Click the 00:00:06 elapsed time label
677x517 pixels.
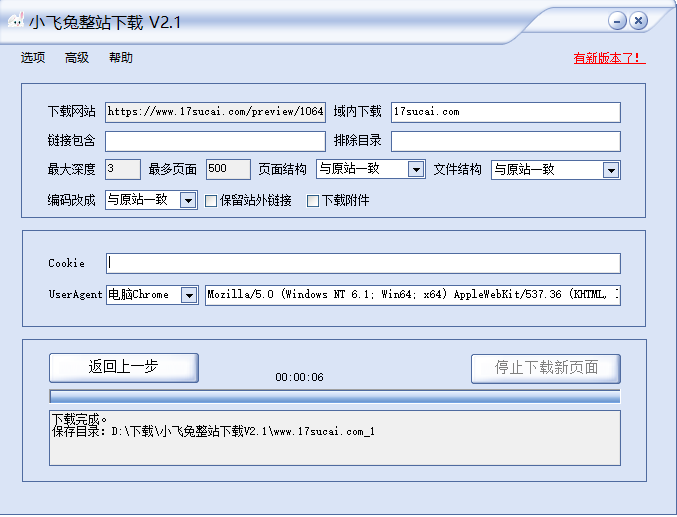click(x=299, y=377)
